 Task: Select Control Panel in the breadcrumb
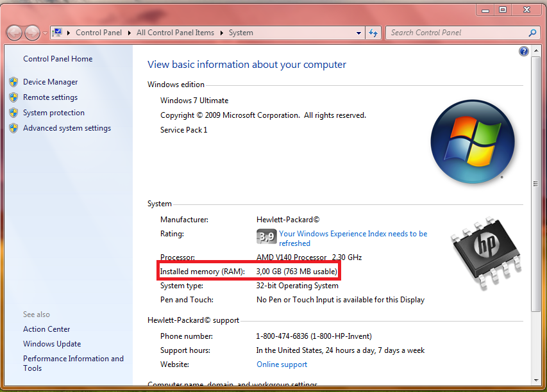click(x=99, y=33)
